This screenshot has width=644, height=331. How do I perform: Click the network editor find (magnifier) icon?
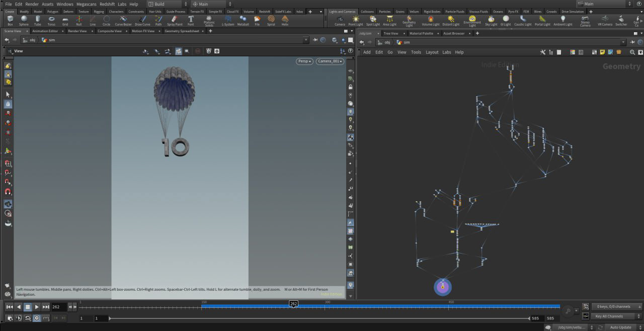(x=632, y=52)
